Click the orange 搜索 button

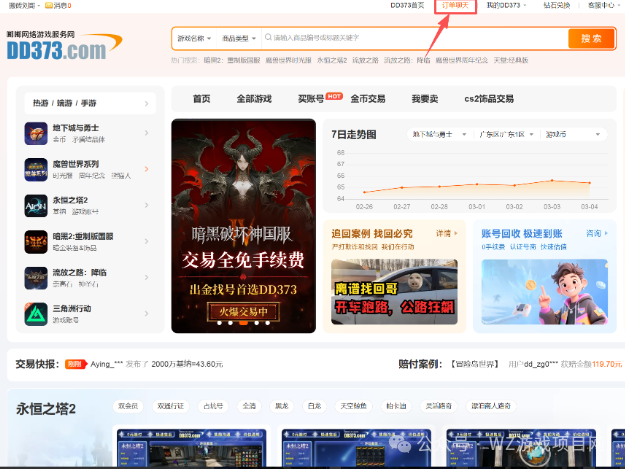click(591, 39)
